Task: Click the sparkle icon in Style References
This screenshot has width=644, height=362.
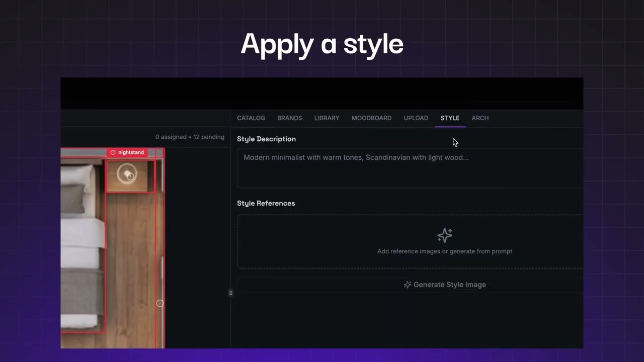Action: [445, 235]
